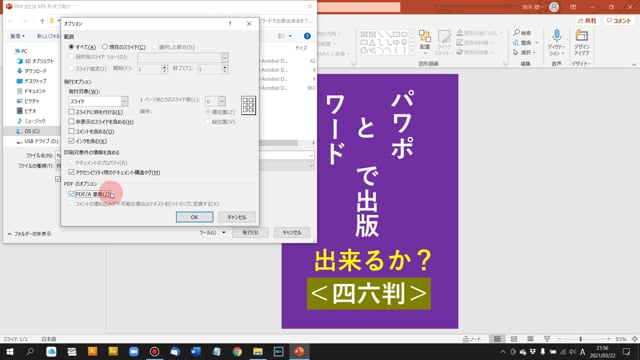640x360 pixels.
Task: Collapse folders with フォルダーの非表示
Action: pos(29,234)
